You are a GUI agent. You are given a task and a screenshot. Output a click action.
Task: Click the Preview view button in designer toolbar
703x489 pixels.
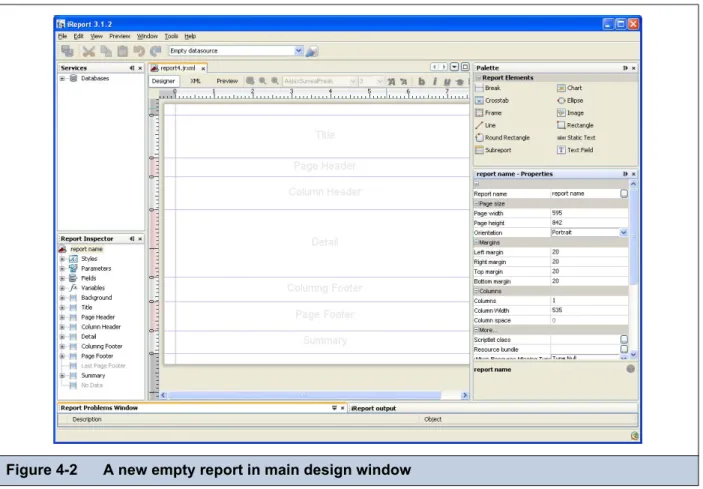(227, 81)
